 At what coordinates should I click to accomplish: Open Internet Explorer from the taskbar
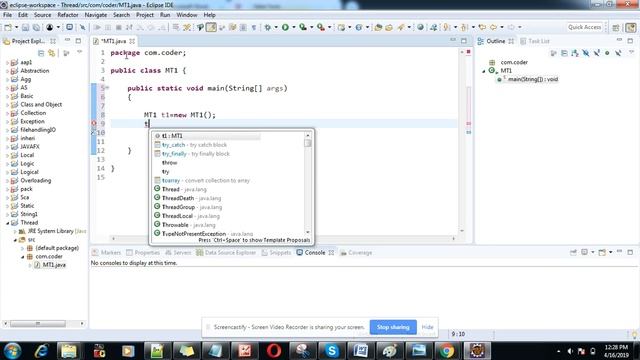point(41,351)
